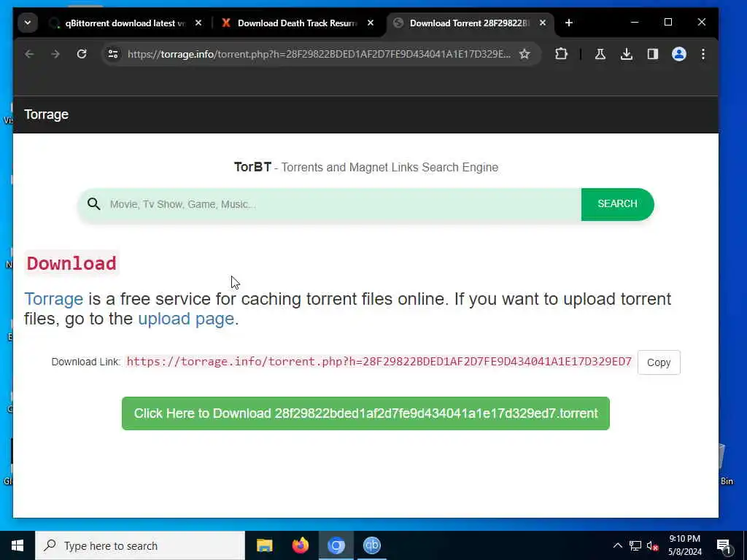This screenshot has height=560, width=747.
Task: Reload the current page
Action: 82,54
